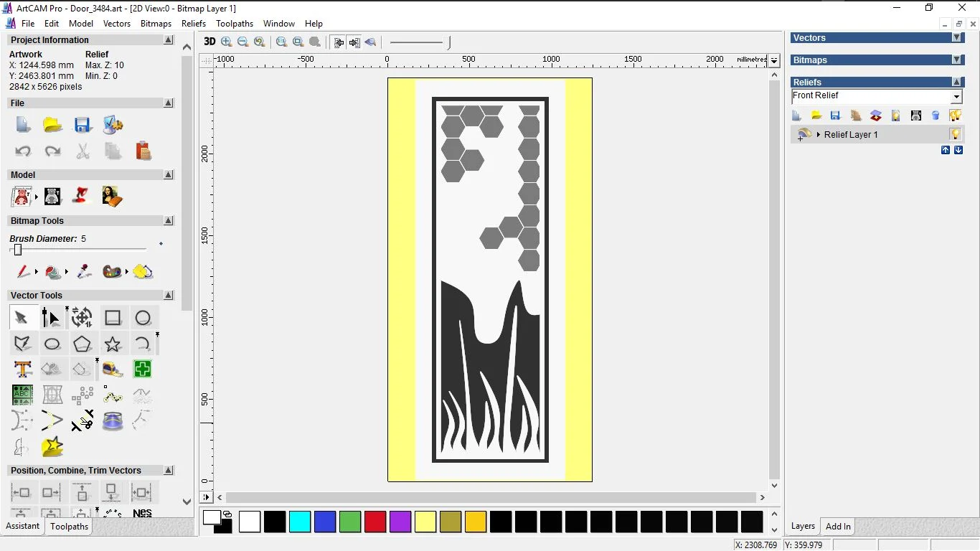Click the Save floppy disk icon in File panel

pos(83,126)
